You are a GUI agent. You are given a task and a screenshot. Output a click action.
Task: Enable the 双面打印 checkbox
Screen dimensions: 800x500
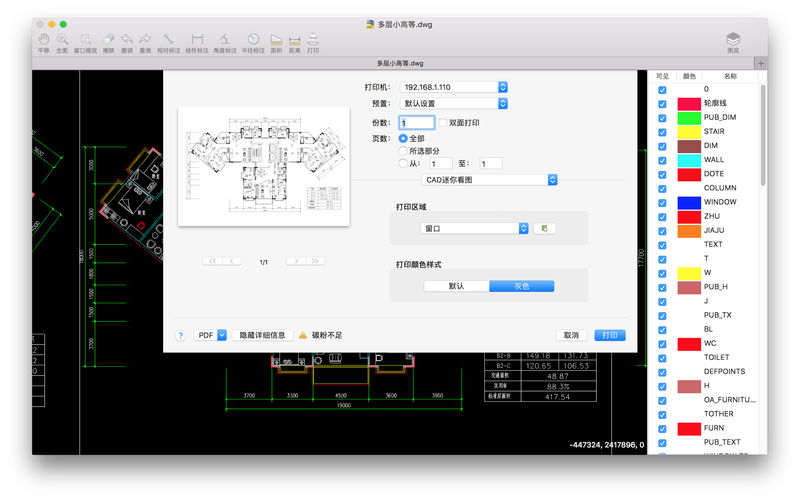click(443, 122)
